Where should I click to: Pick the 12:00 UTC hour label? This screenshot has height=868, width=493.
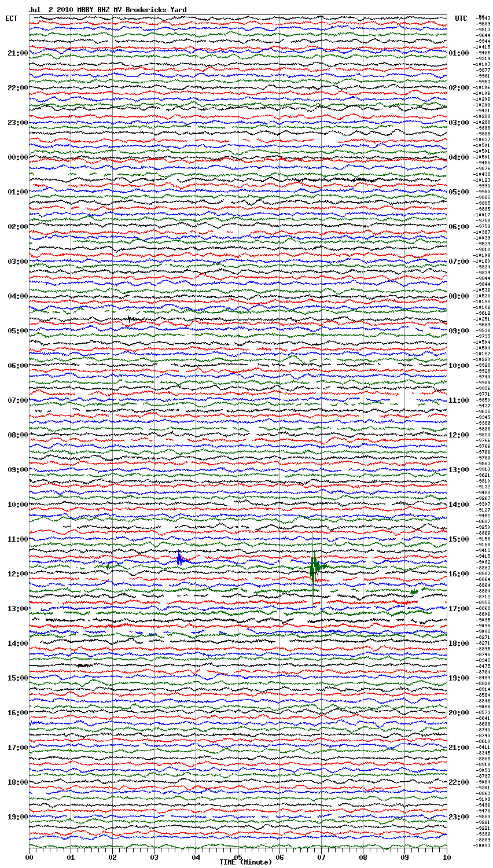459,435
